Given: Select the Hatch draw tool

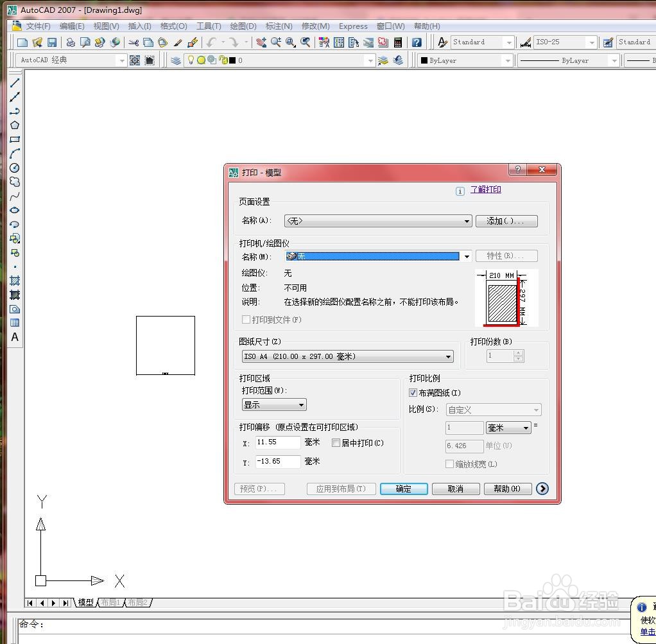Looking at the screenshot, I should pos(15,281).
